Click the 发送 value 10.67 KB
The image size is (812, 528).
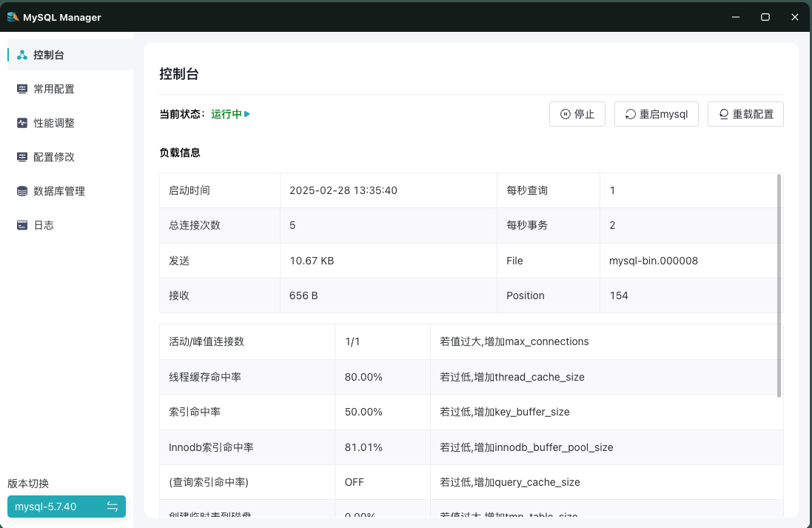pos(312,261)
